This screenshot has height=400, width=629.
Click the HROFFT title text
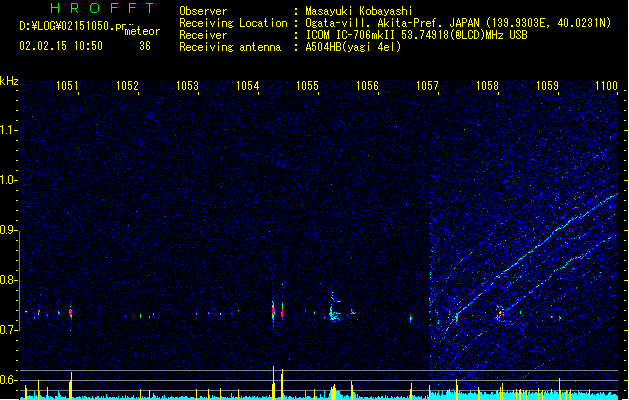pyautogui.click(x=103, y=8)
